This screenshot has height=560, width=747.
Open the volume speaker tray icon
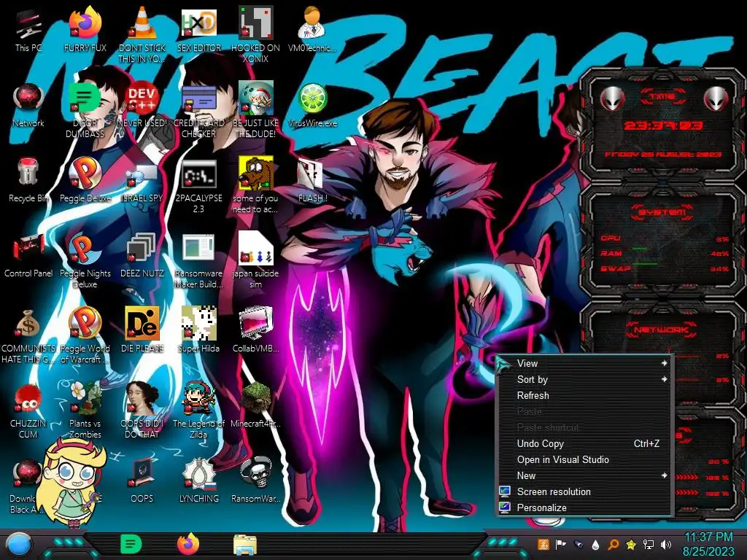(x=666, y=544)
